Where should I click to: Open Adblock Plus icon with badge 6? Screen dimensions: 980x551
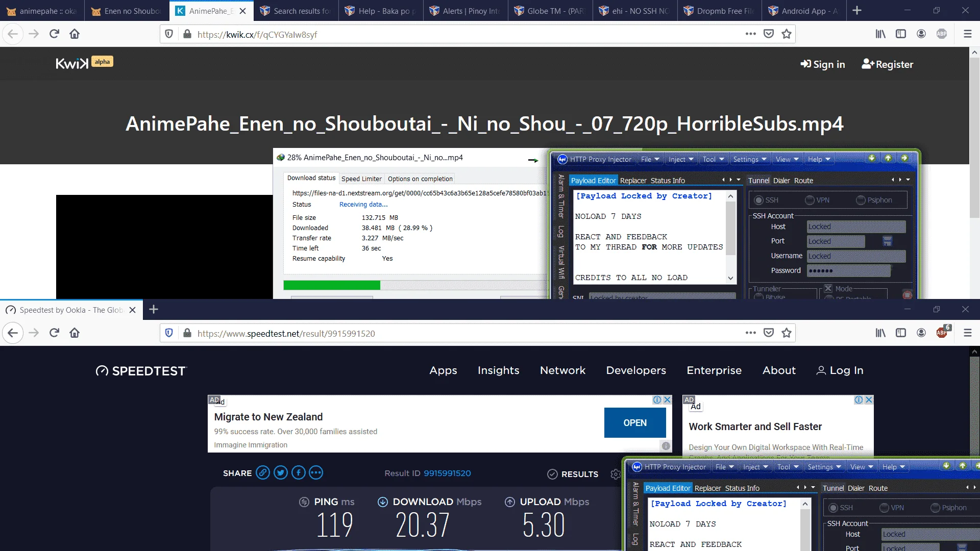pyautogui.click(x=943, y=332)
